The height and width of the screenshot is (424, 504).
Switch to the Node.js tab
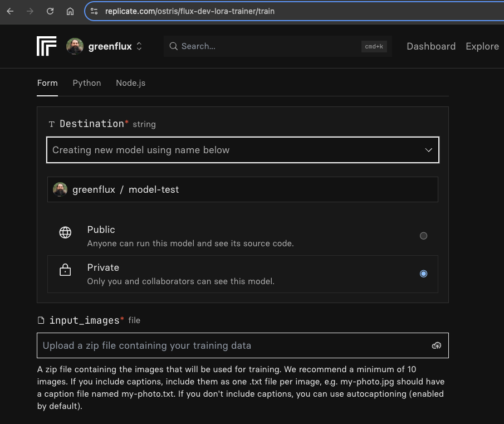click(x=130, y=83)
